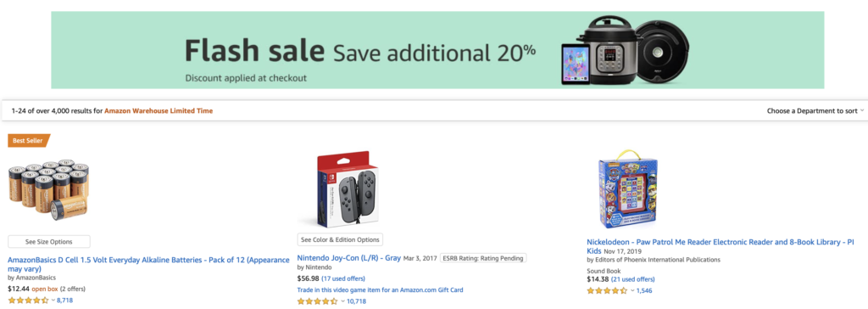Click the battery product star rating
The width and height of the screenshot is (868, 309).
point(28,301)
